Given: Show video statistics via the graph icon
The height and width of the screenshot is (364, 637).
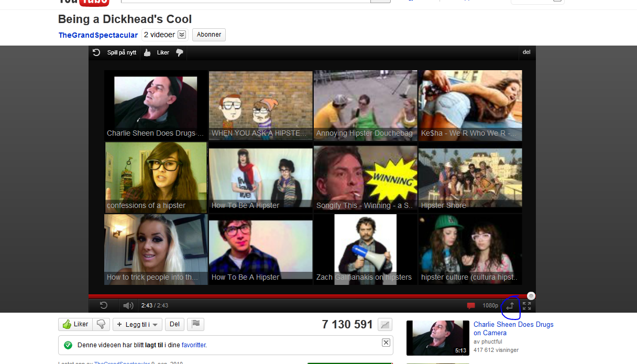Looking at the screenshot, I should (x=385, y=325).
